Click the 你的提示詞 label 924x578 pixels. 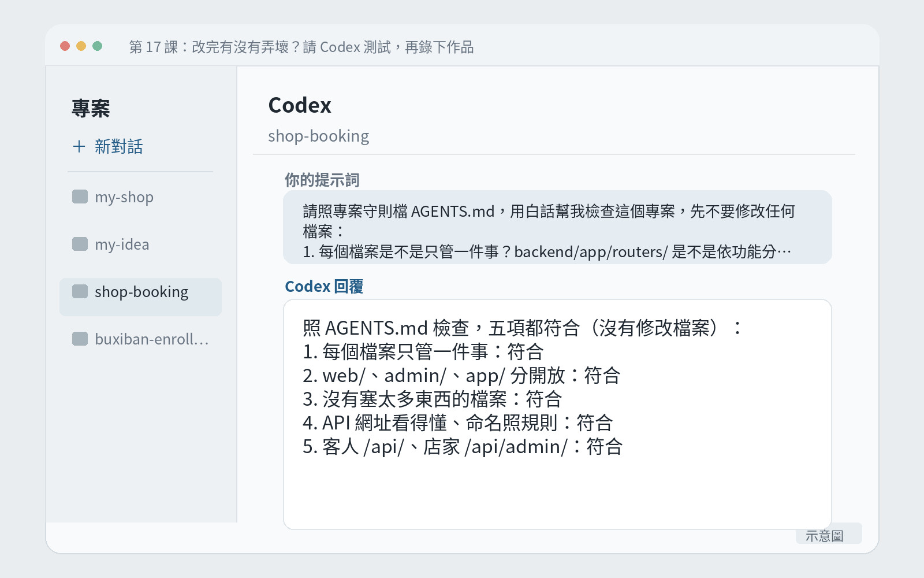tap(322, 180)
